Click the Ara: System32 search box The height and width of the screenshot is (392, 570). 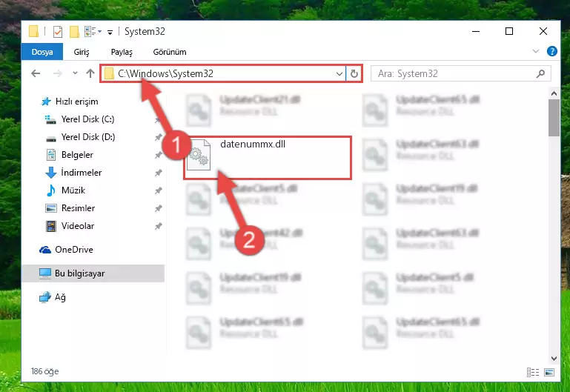pos(460,74)
